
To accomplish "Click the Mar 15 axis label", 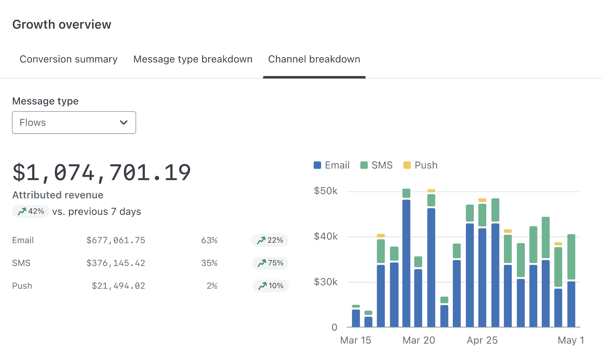I will tap(355, 340).
